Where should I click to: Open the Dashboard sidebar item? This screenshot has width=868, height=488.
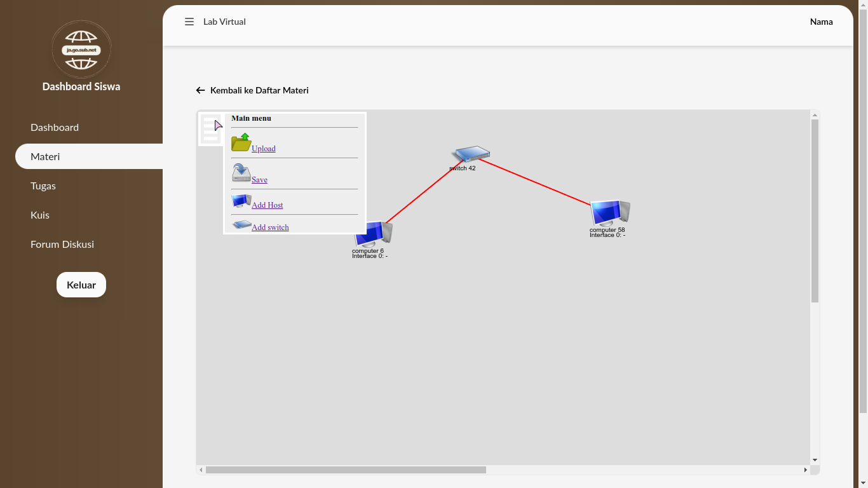click(x=55, y=127)
